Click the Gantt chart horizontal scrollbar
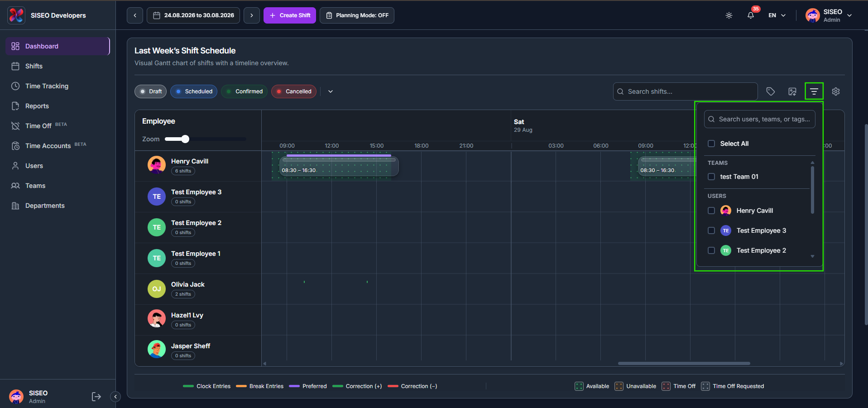The image size is (868, 408). click(x=684, y=363)
